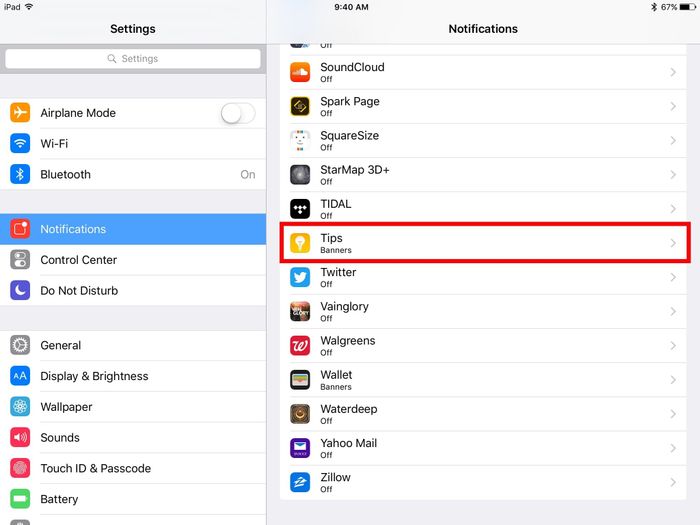
Task: Expand Tips notification settings chevron
Action: [673, 243]
